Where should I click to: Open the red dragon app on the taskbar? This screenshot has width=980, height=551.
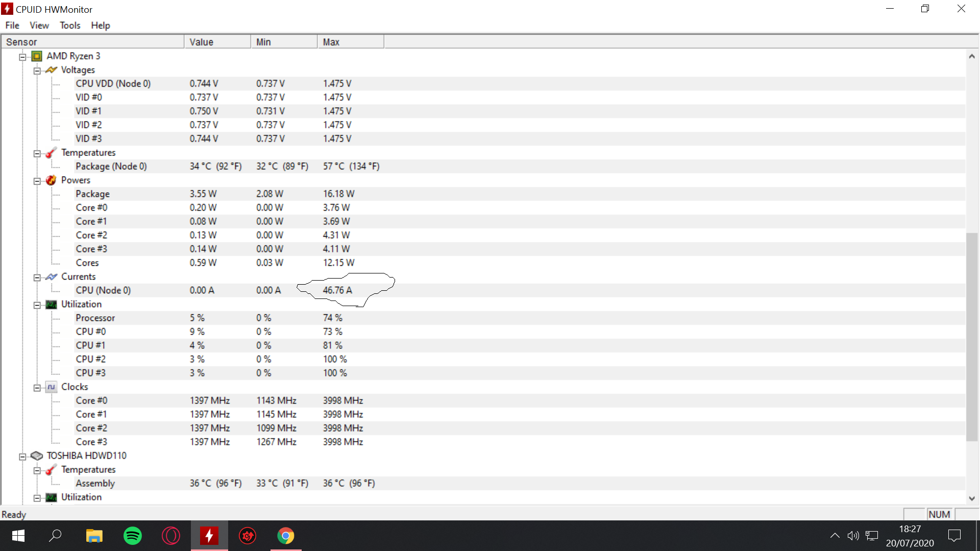pyautogui.click(x=248, y=536)
